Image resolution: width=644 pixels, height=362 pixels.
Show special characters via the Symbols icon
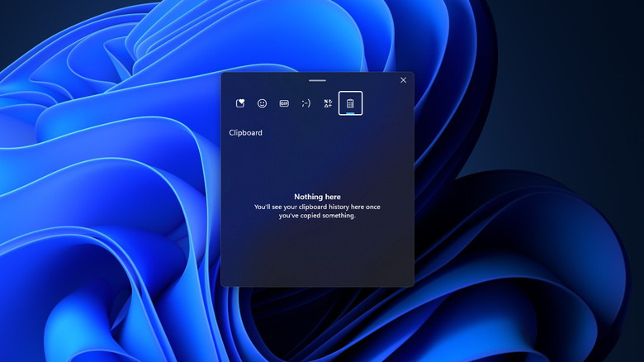point(328,103)
